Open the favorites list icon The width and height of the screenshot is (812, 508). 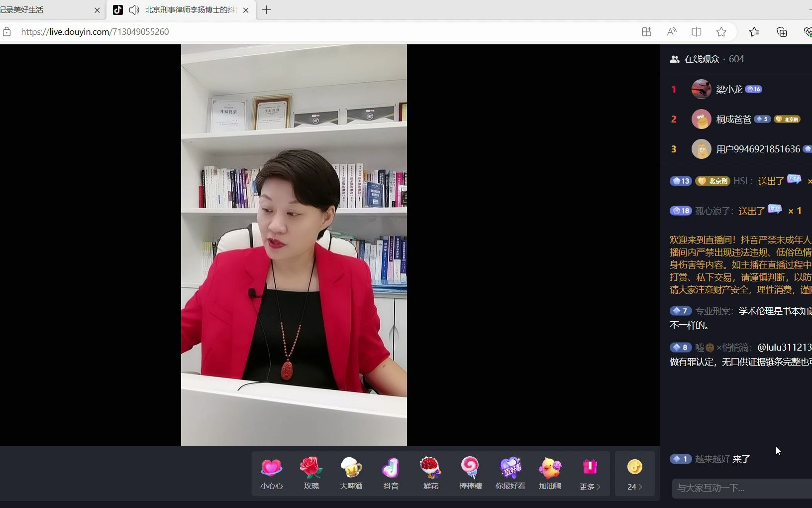click(x=754, y=32)
